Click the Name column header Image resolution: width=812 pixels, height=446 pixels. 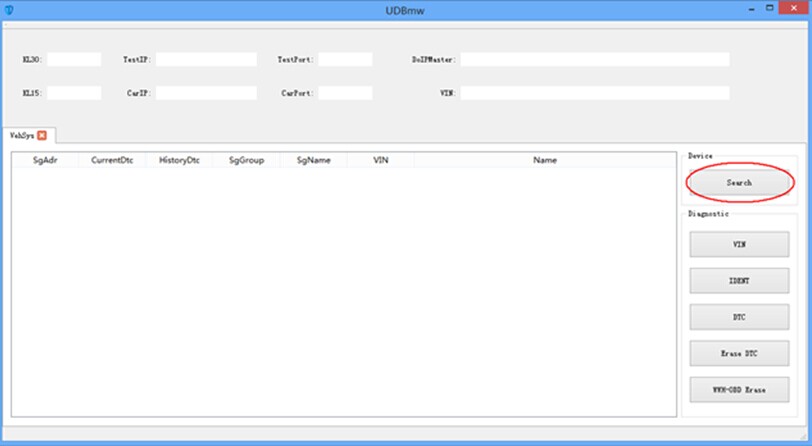pyautogui.click(x=545, y=160)
